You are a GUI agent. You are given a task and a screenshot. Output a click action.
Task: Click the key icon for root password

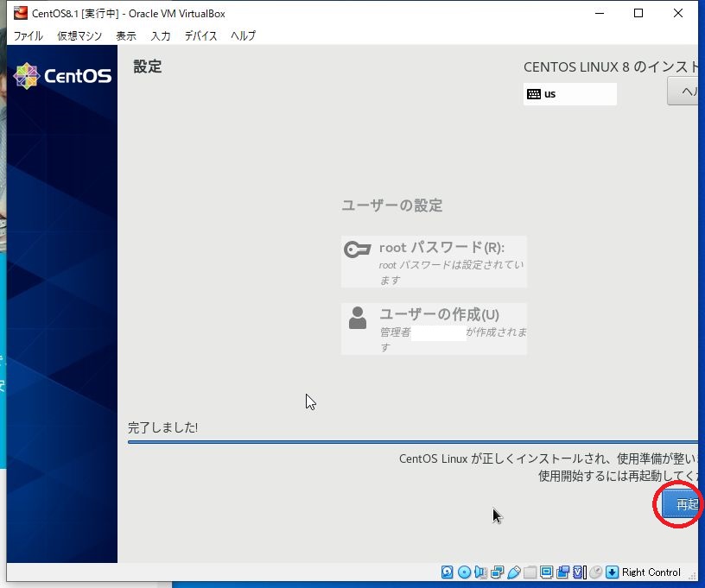pos(358,249)
